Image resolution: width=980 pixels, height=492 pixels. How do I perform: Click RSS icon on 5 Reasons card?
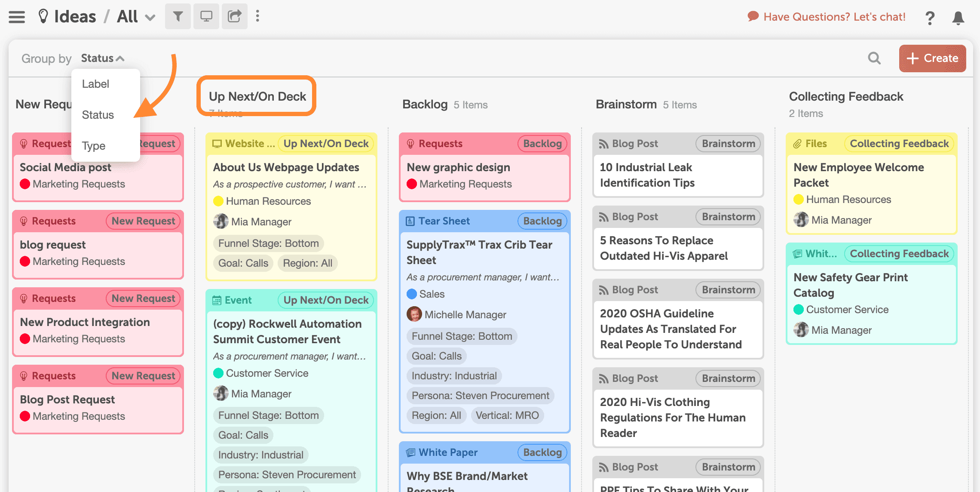(x=604, y=217)
